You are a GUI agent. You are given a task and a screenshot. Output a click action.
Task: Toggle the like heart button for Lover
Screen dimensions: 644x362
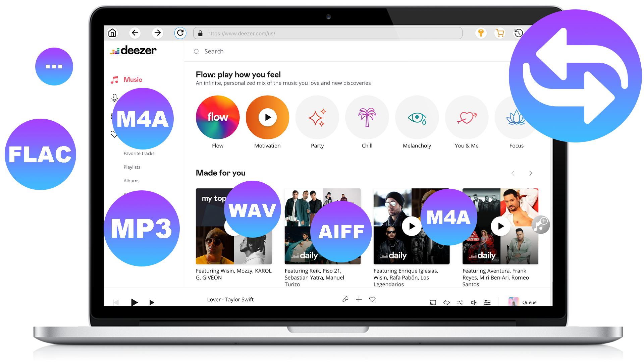[372, 300]
